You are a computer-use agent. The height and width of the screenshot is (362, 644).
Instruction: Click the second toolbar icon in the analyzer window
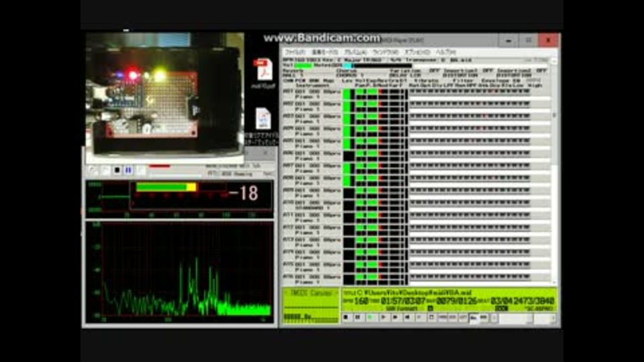click(x=105, y=170)
